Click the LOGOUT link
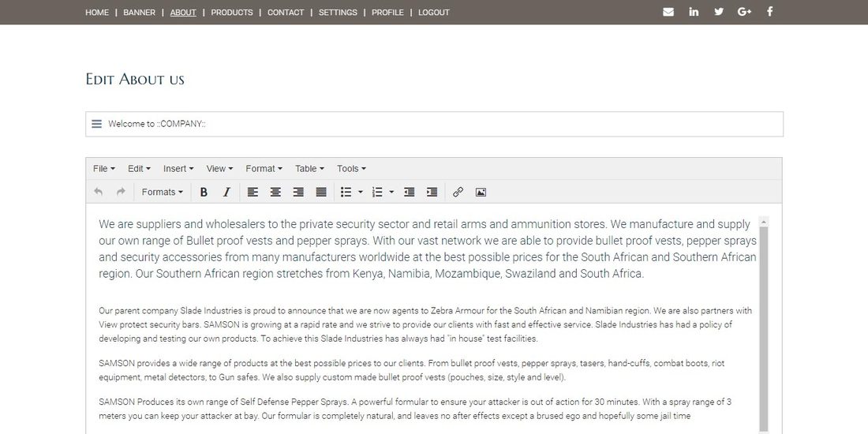The height and width of the screenshot is (434, 868). tap(434, 12)
